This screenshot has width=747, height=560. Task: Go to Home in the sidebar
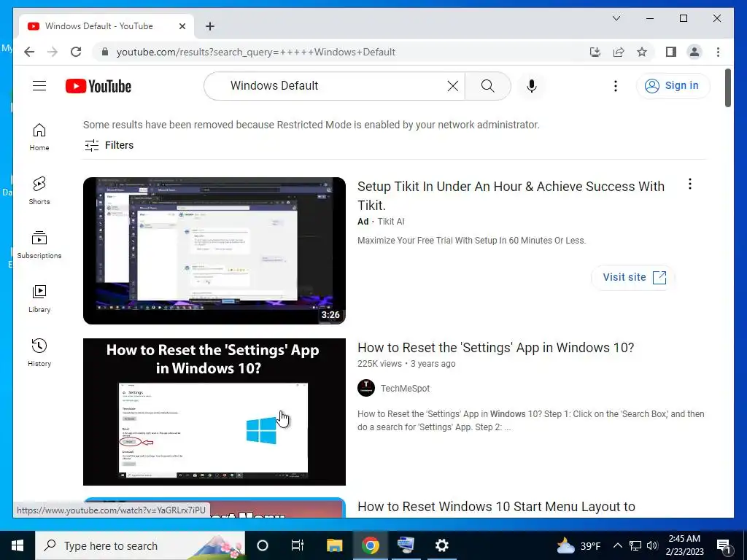39,137
